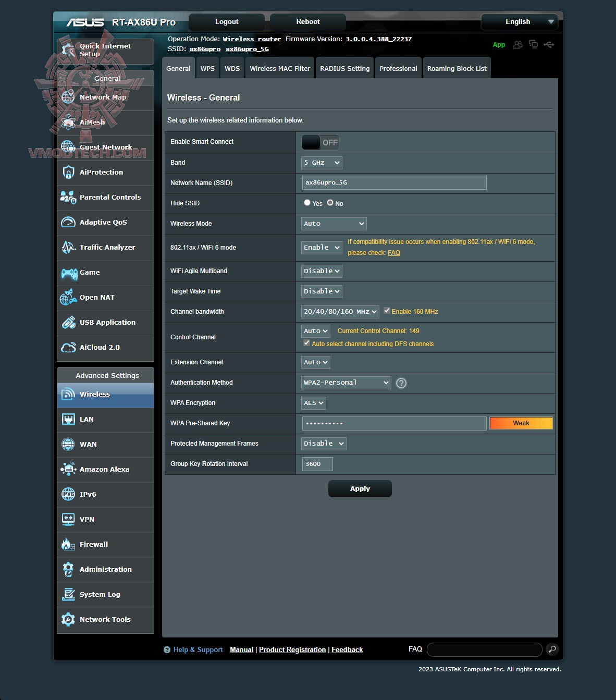Open the Manual link
Viewport: 616px width, 700px height.
(242, 649)
